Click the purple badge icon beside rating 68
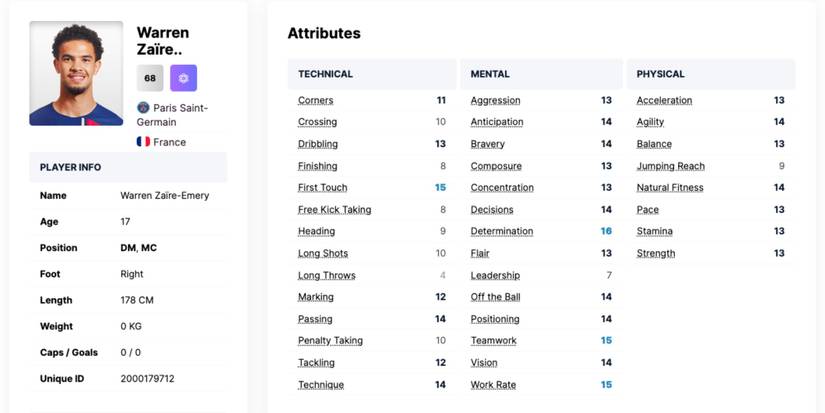The width and height of the screenshot is (825, 413). [183, 78]
